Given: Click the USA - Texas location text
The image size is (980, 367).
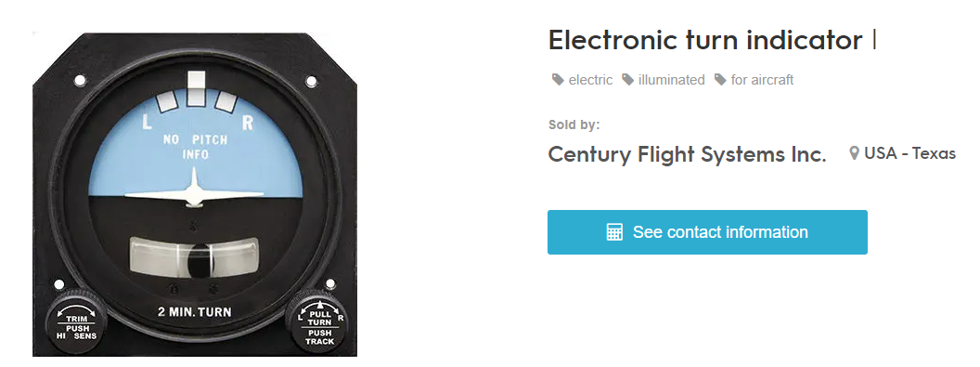Looking at the screenshot, I should pyautogui.click(x=910, y=153).
